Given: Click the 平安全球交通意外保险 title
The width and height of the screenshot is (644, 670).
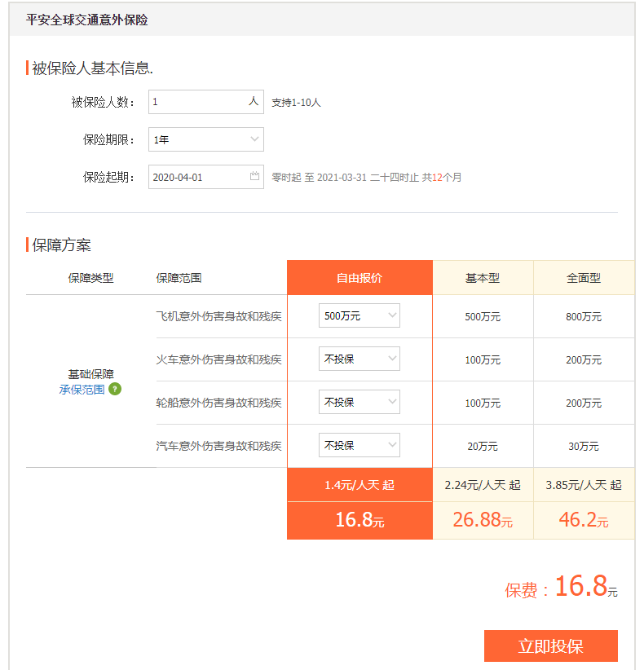Looking at the screenshot, I should click(x=86, y=20).
